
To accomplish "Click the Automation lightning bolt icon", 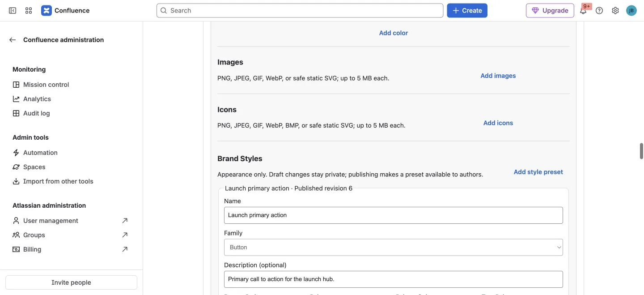I will [16, 153].
